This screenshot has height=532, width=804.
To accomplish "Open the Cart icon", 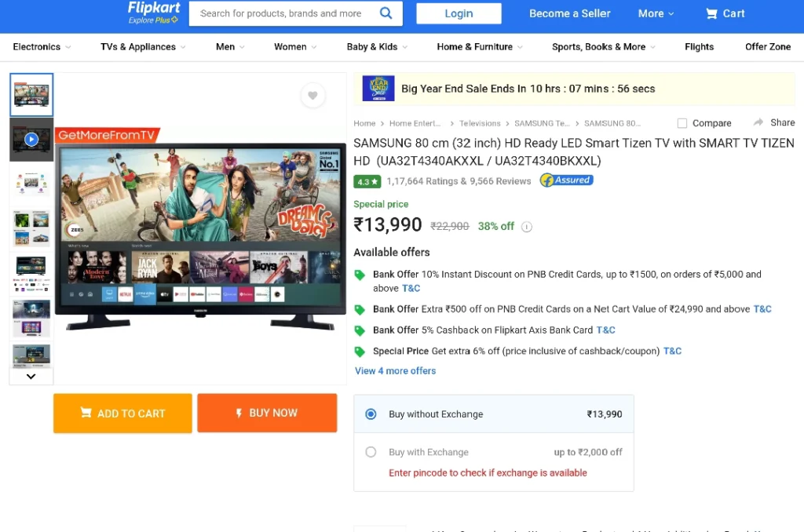I will [x=711, y=14].
